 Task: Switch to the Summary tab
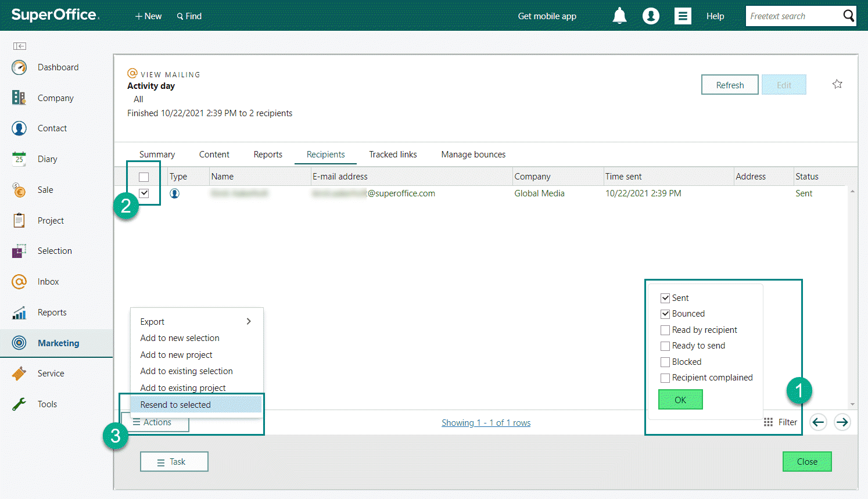tap(157, 155)
